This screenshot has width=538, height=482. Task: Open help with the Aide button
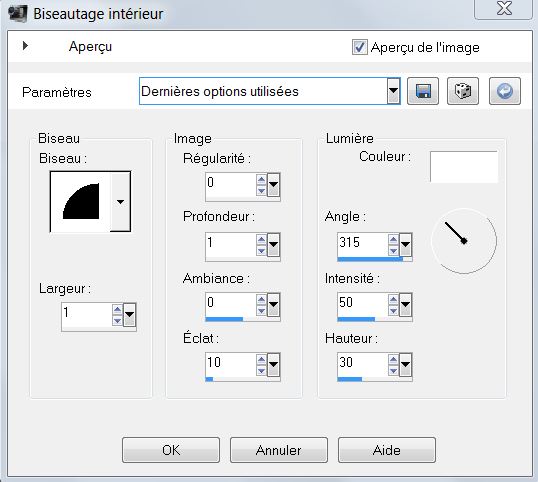(x=387, y=450)
